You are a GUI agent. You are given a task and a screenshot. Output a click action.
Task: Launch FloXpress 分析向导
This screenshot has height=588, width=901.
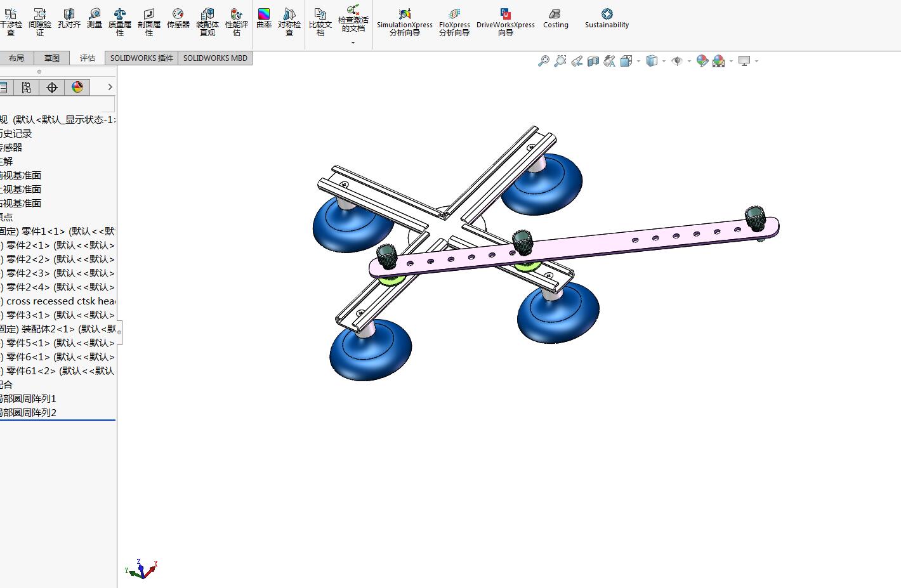(x=454, y=22)
